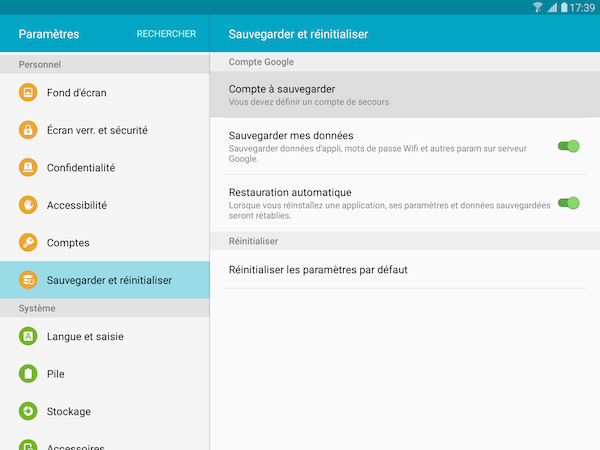Tap the Comptes key icon

tap(28, 242)
